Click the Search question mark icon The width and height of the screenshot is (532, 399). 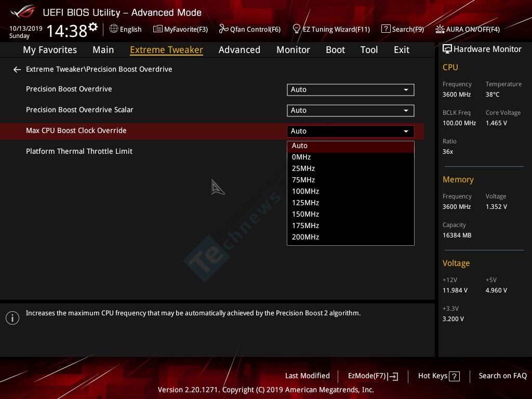(385, 29)
